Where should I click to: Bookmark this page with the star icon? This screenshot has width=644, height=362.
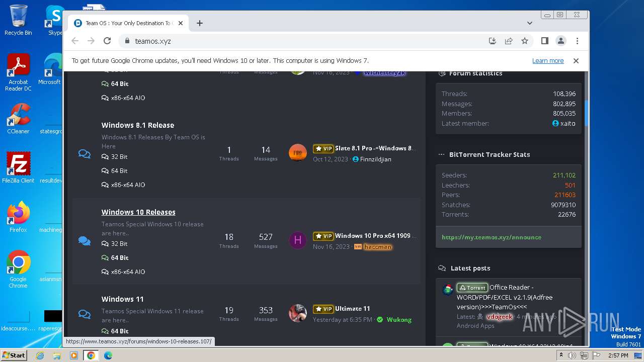coord(525,41)
